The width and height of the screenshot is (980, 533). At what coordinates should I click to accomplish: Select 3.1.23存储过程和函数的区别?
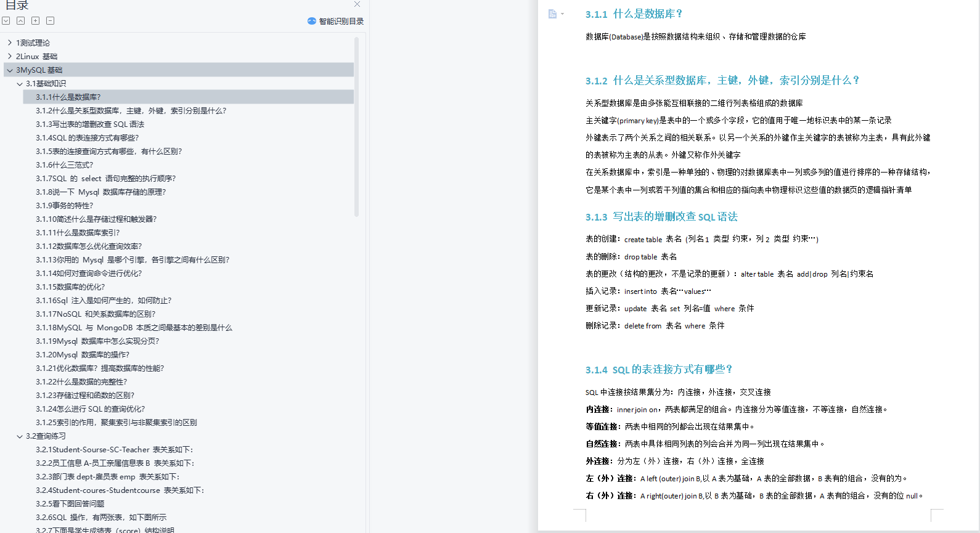click(85, 396)
